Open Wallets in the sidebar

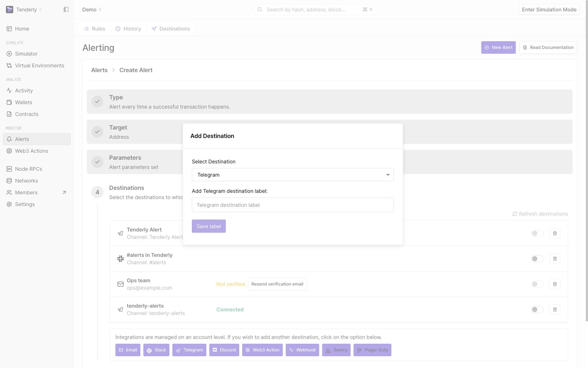coord(37,102)
